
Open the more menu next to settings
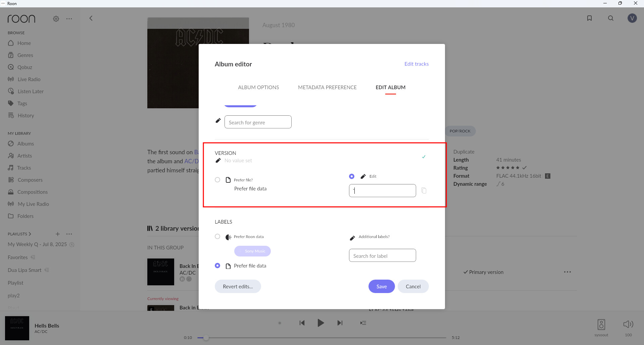click(69, 19)
